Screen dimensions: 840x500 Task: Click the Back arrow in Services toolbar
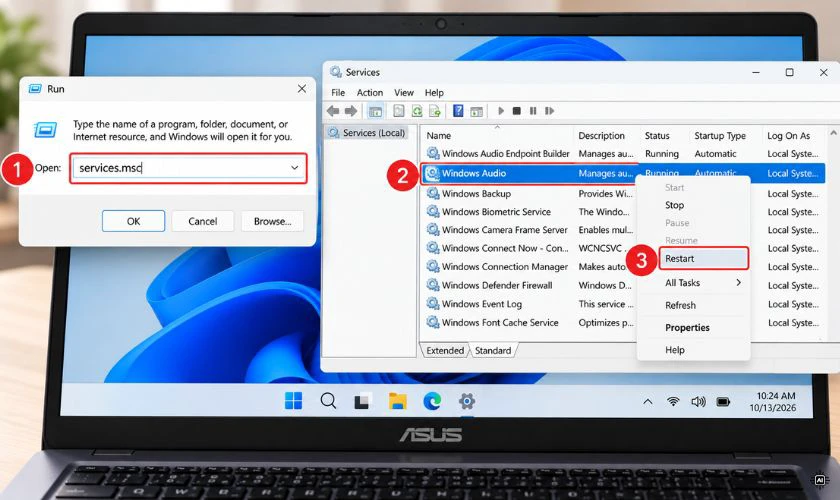coord(333,111)
